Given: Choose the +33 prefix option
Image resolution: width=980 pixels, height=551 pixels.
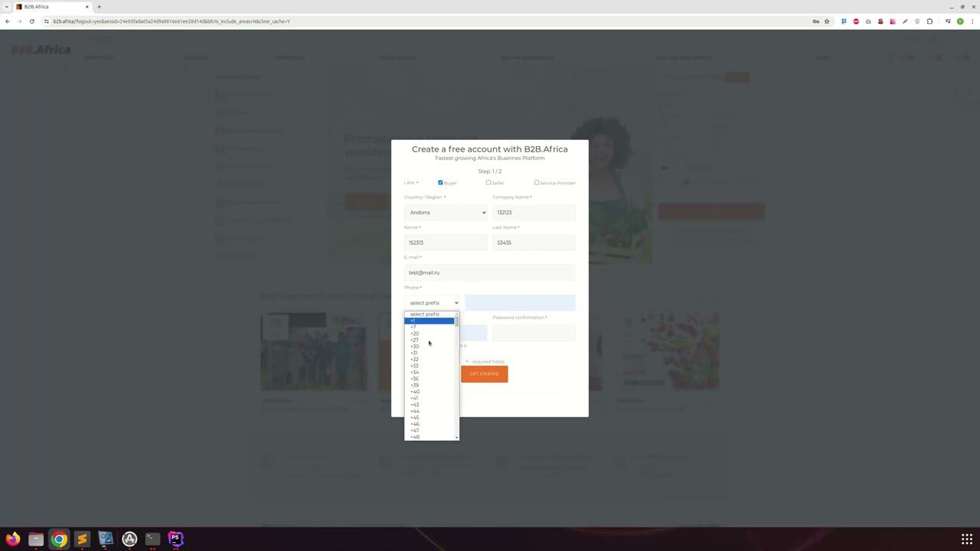Looking at the screenshot, I should 429,366.
